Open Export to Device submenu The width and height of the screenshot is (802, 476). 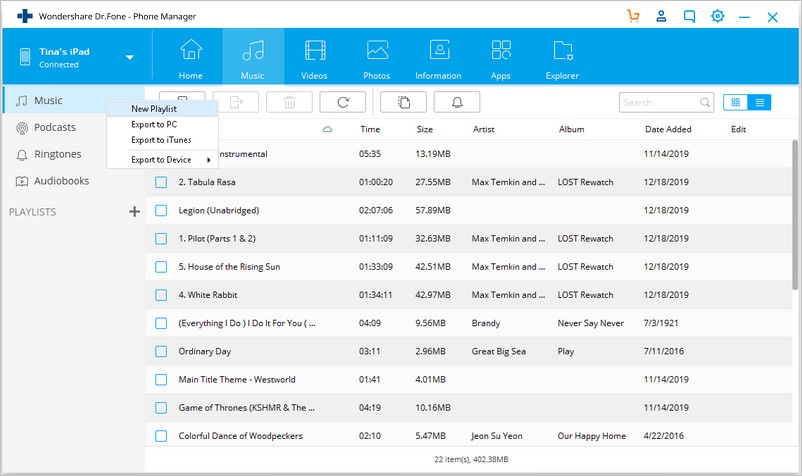coord(163,160)
